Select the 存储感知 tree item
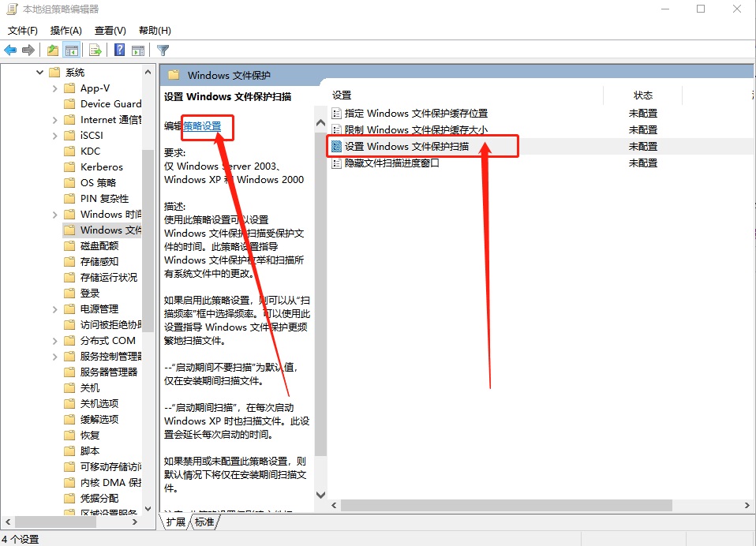 click(x=99, y=262)
